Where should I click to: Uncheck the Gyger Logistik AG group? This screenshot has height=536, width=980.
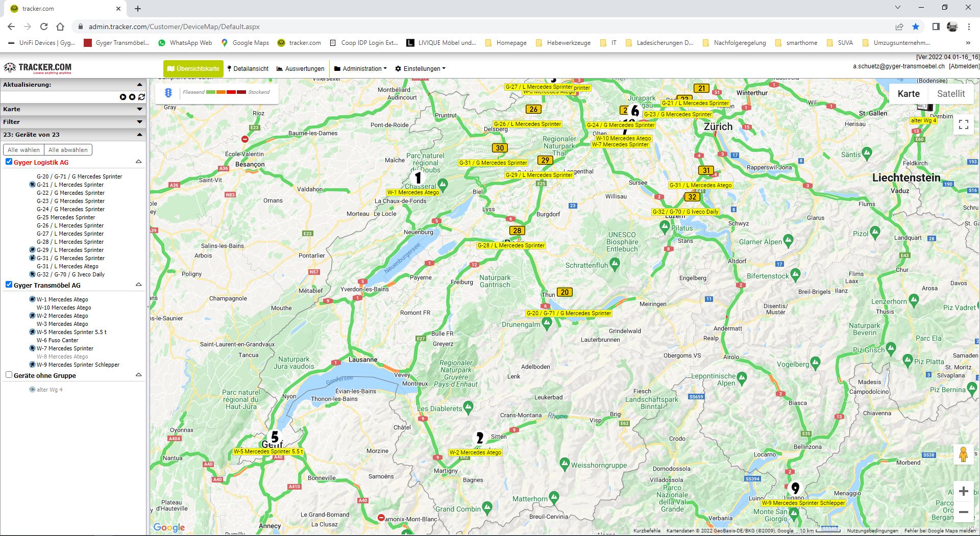click(x=9, y=162)
